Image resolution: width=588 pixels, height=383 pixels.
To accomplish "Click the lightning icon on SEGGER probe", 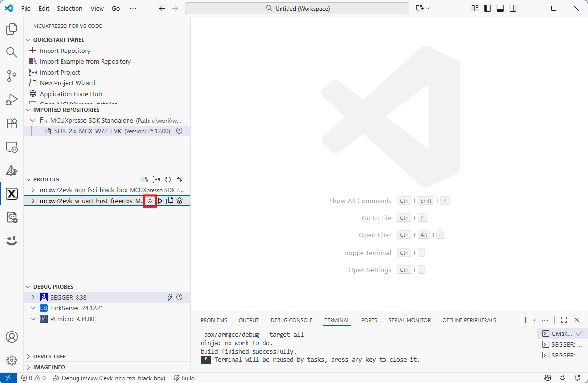I will tap(170, 297).
